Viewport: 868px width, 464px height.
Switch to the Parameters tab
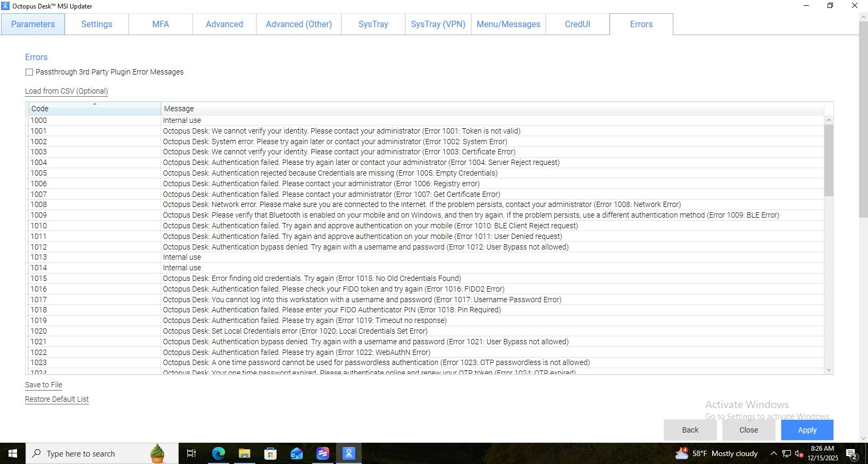[33, 24]
